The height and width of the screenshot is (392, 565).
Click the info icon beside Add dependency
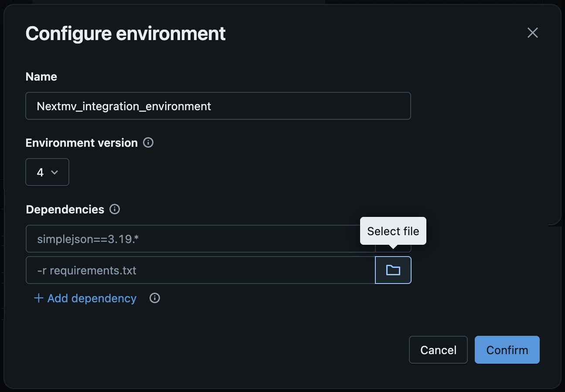tap(155, 298)
